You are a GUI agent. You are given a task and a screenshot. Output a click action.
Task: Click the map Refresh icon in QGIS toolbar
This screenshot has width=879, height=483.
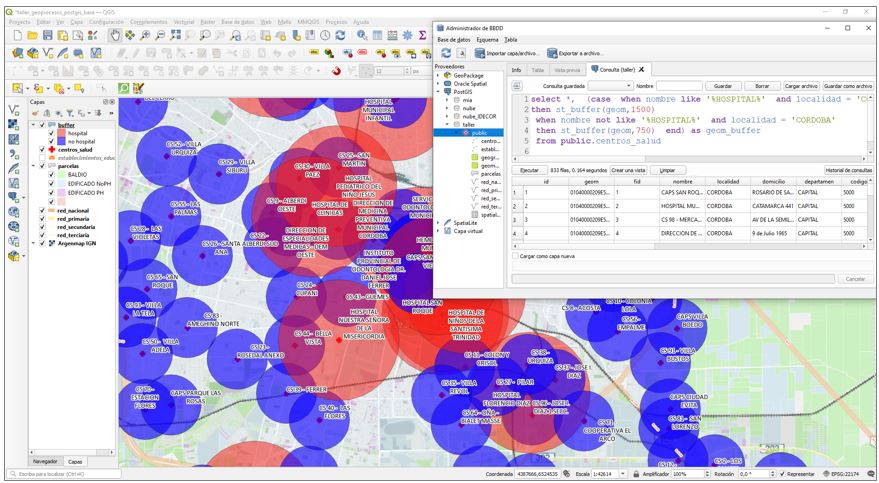(x=340, y=35)
